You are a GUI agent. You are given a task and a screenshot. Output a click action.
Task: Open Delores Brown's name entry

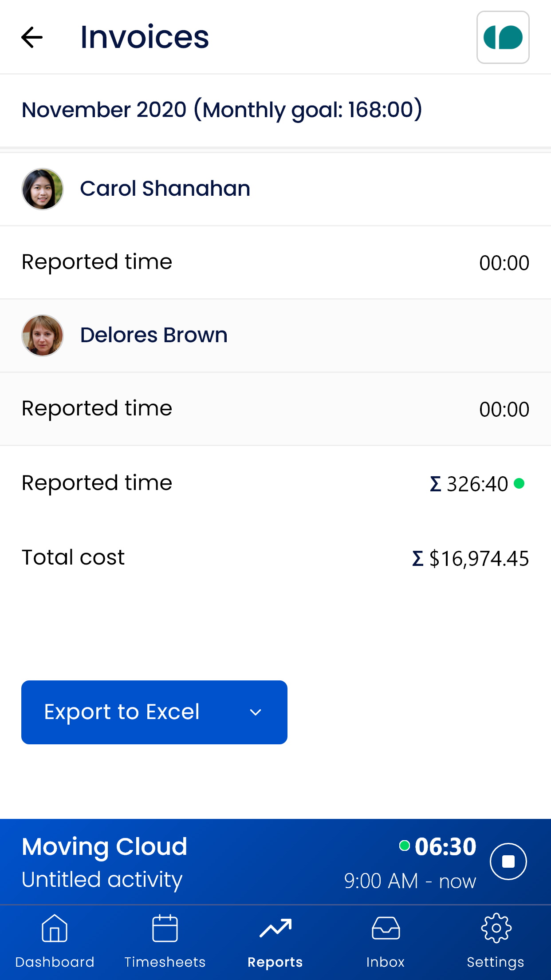153,335
